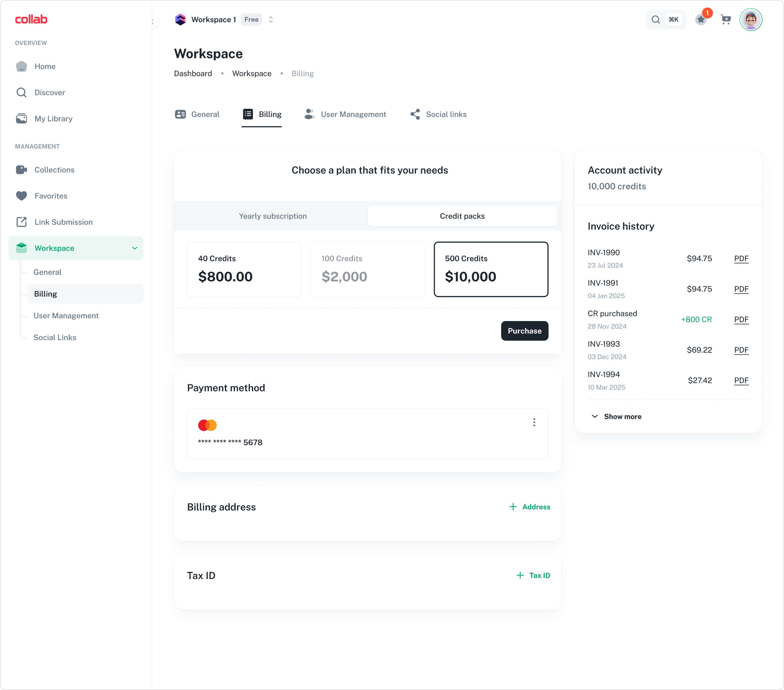Purchase the selected credit pack
This screenshot has width=784, height=690.
pos(524,330)
